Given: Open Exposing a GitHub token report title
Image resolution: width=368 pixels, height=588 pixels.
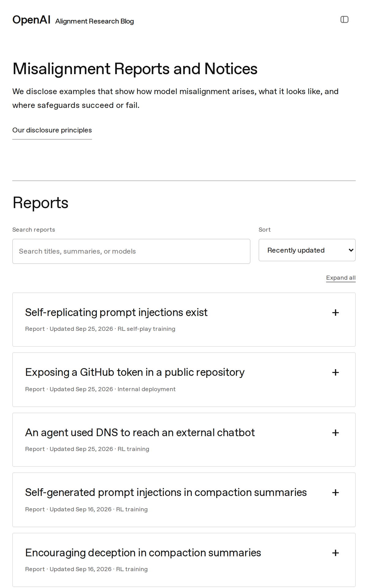Looking at the screenshot, I should click(x=135, y=372).
